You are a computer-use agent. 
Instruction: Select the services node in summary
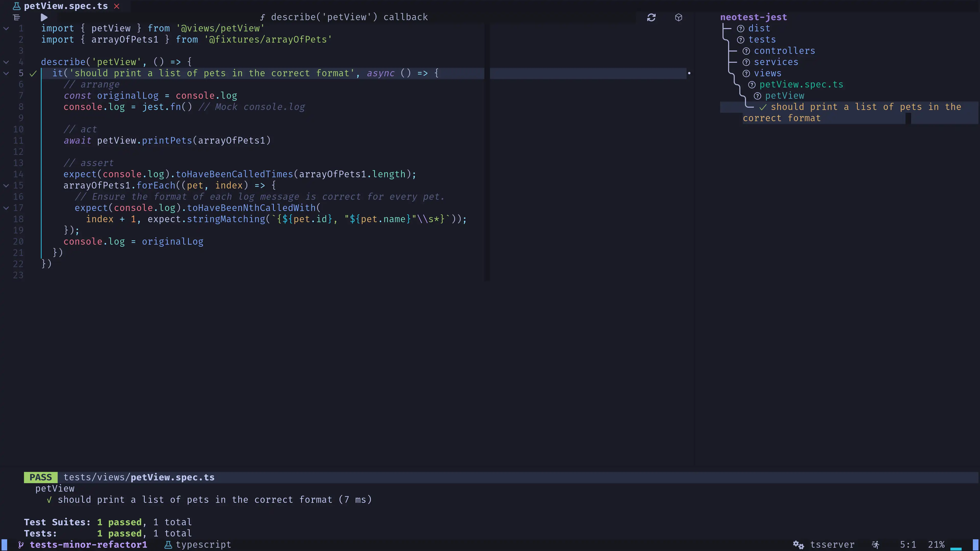tap(776, 62)
